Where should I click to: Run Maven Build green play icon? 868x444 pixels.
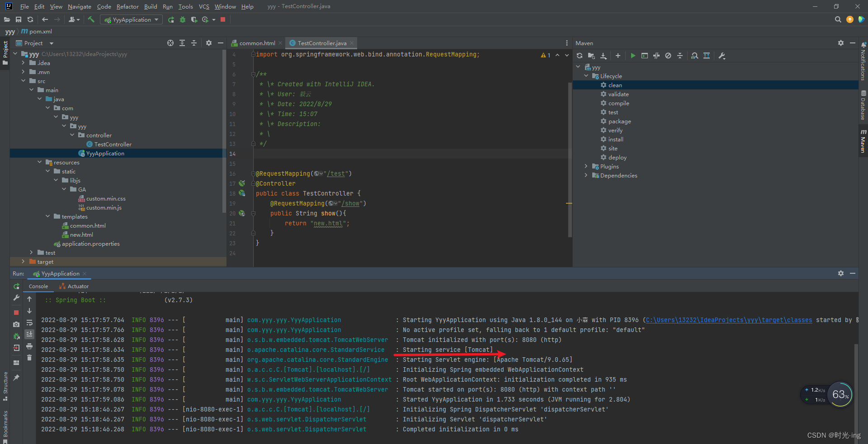coord(633,56)
